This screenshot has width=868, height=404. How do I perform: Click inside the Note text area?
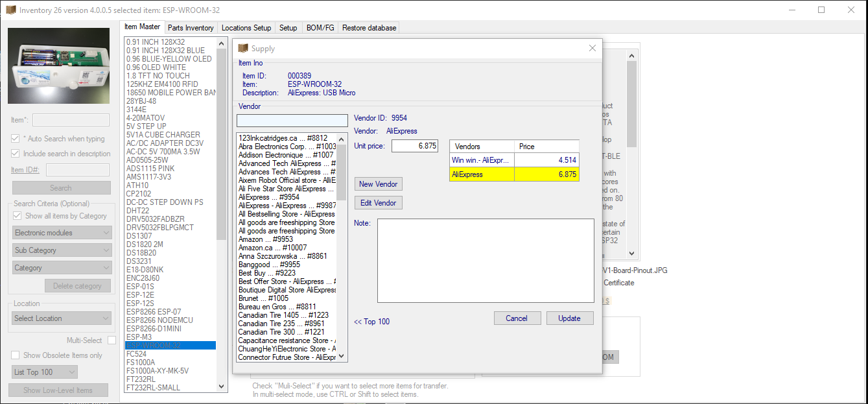click(486, 261)
